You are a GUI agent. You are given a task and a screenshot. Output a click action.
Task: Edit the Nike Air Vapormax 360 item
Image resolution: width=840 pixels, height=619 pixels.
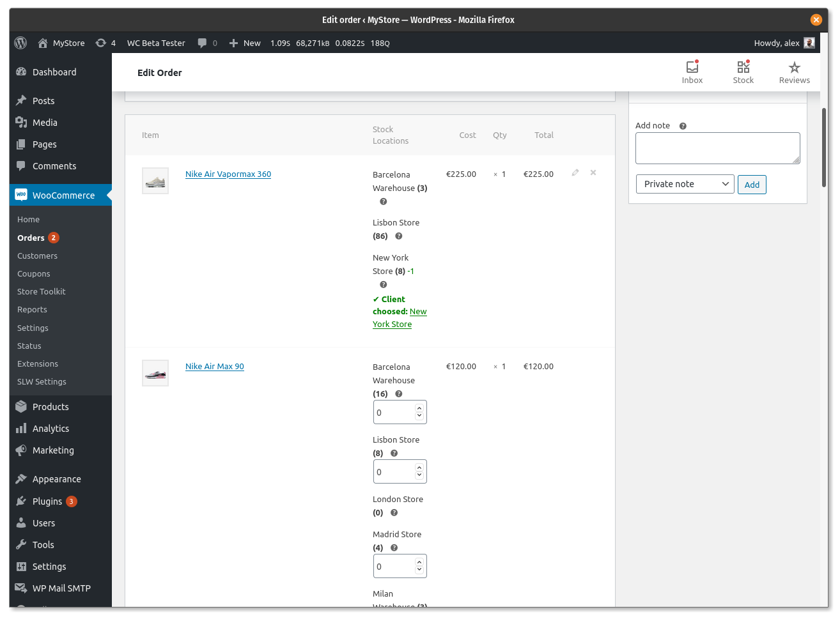[x=575, y=172]
